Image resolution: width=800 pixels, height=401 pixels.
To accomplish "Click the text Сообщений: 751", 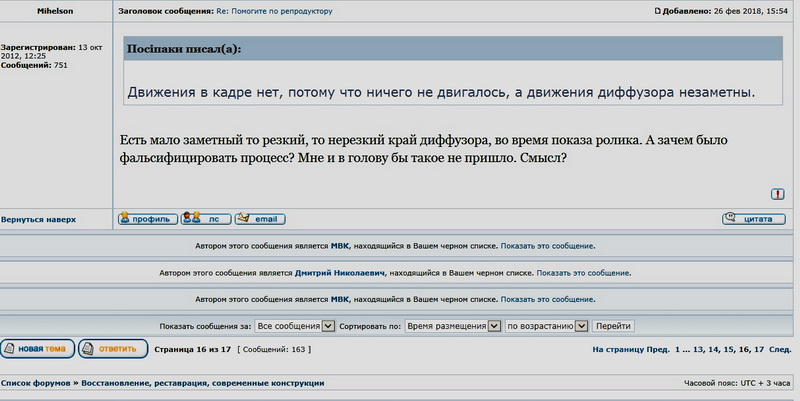I will coord(34,65).
